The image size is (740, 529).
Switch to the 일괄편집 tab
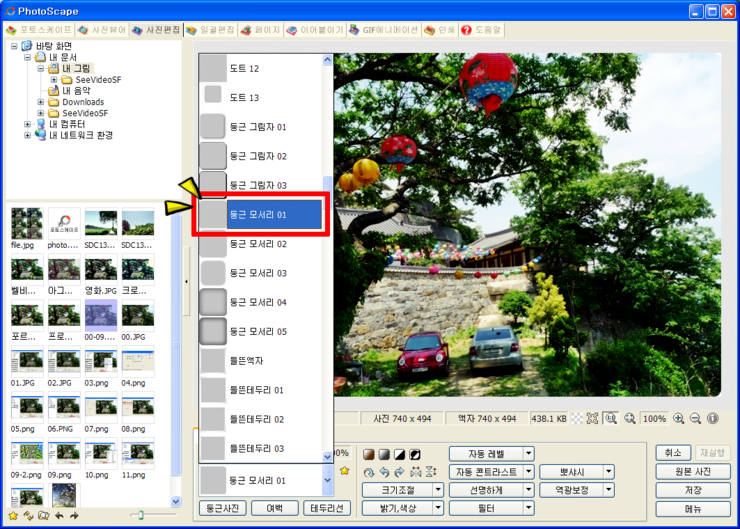click(x=210, y=30)
